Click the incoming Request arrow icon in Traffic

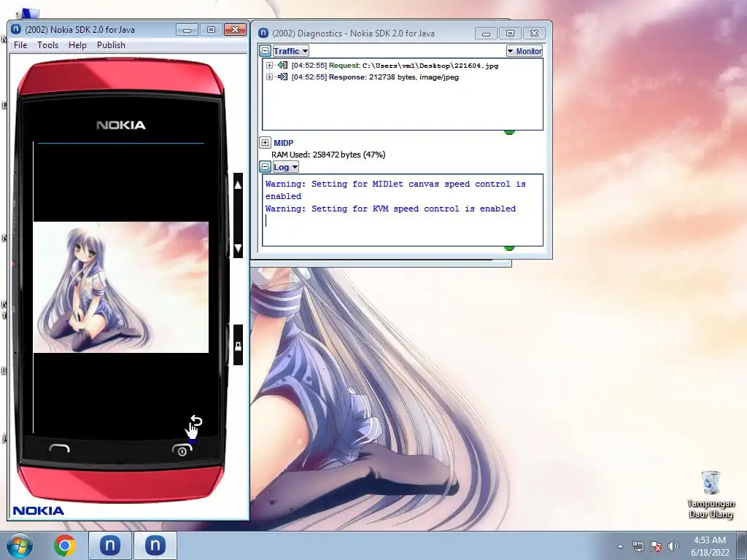(x=282, y=65)
